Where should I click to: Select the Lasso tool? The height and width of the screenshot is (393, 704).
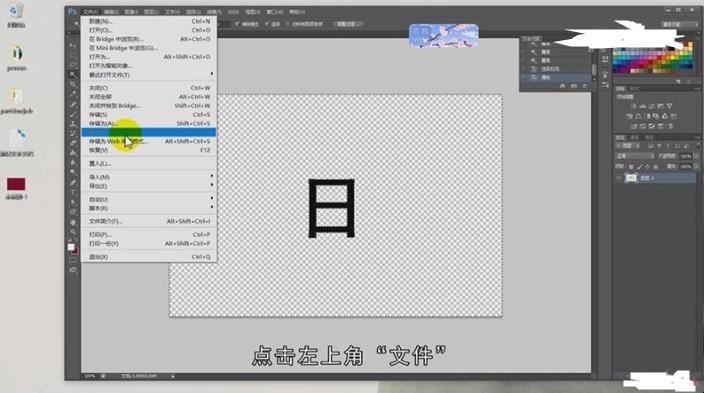click(73, 65)
